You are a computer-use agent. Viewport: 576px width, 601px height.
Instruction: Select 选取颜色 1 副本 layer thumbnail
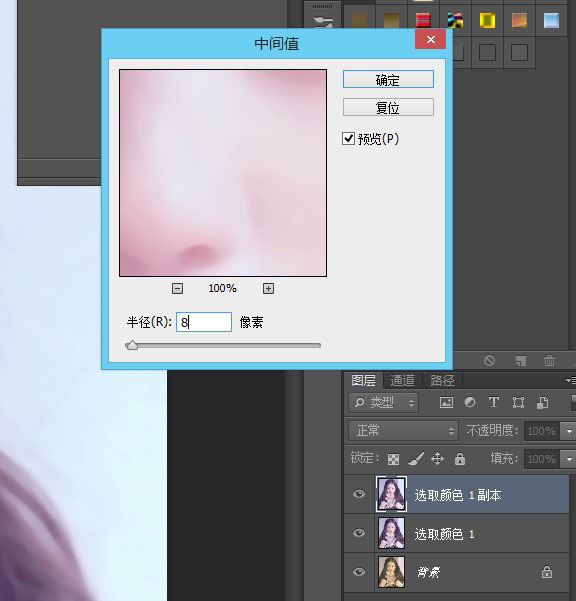point(391,494)
